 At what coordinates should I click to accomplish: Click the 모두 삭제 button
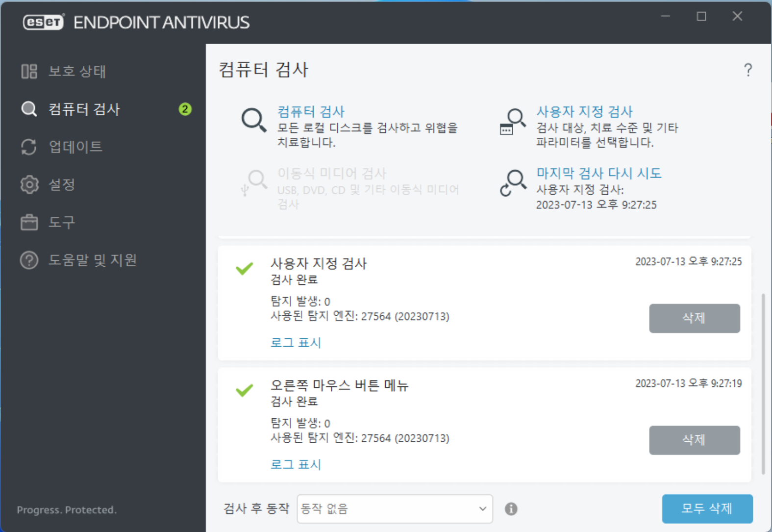click(707, 509)
